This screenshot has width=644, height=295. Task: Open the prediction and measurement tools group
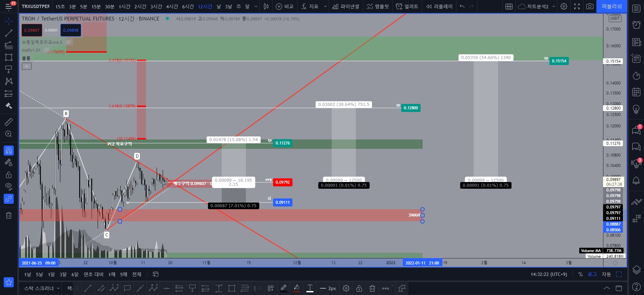[x=9, y=94]
